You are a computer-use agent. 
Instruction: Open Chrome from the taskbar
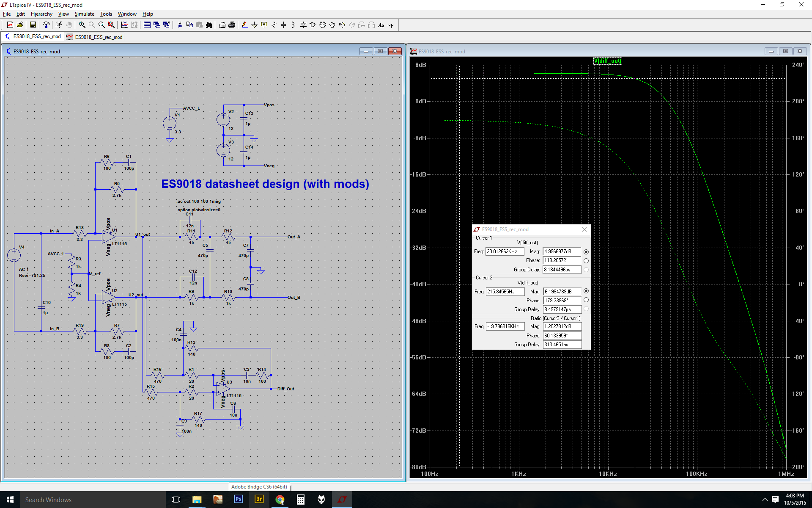(x=280, y=500)
